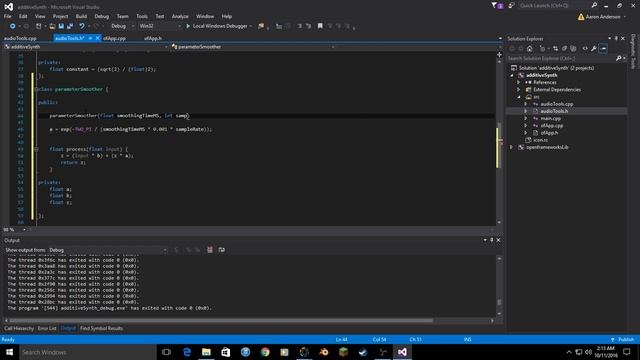This screenshot has height=360, width=640.
Task: Open parameterSmoother class navigation dropdown
Action: point(252,47)
